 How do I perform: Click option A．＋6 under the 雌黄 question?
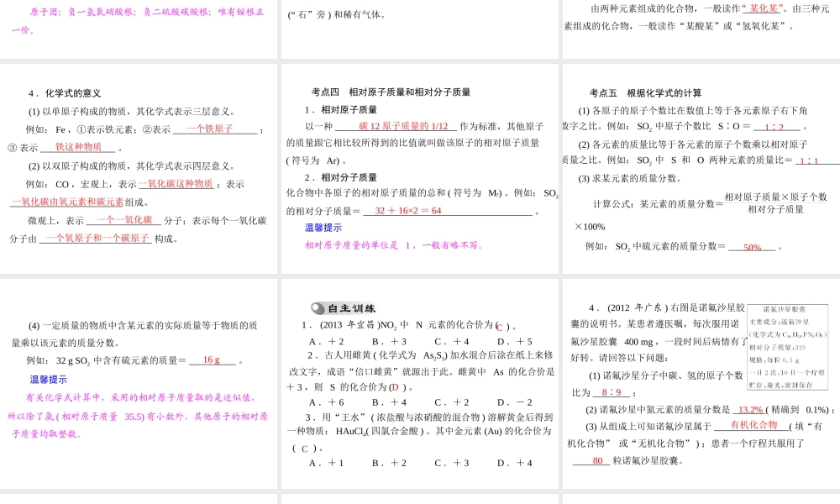pos(326,402)
